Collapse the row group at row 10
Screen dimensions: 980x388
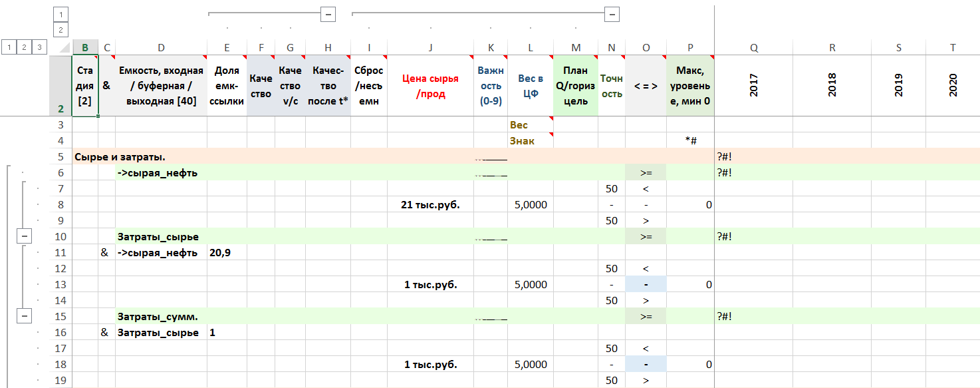click(25, 236)
